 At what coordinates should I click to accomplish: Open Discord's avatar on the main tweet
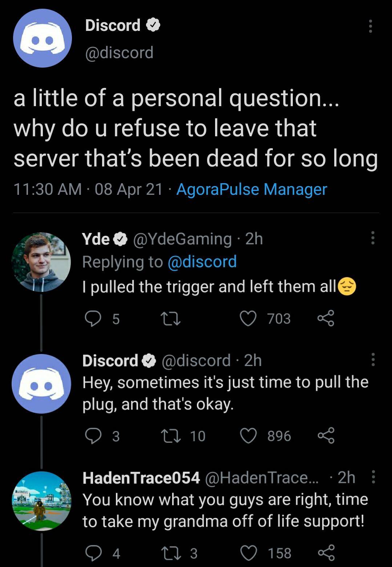pyautogui.click(x=42, y=39)
